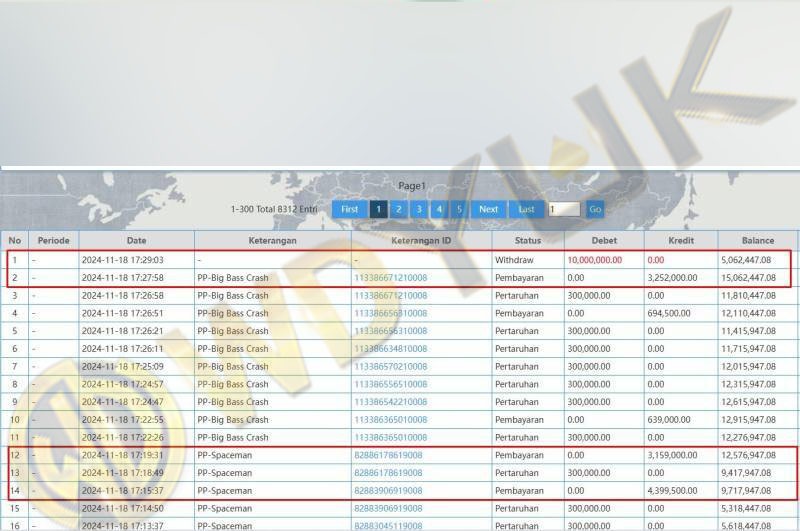
Task: Click the ID link 82883045119008
Action: point(388,525)
